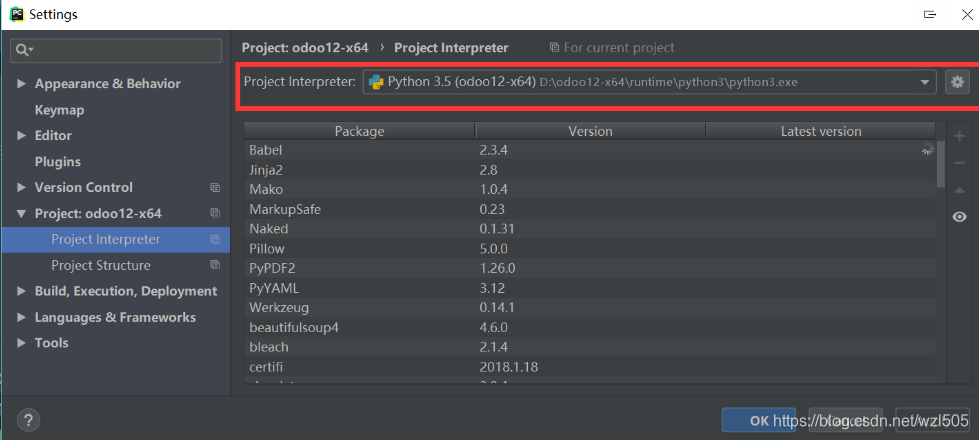Click the per-project icon beside Project Structure
Image resolution: width=979 pixels, height=440 pixels.
(x=215, y=265)
